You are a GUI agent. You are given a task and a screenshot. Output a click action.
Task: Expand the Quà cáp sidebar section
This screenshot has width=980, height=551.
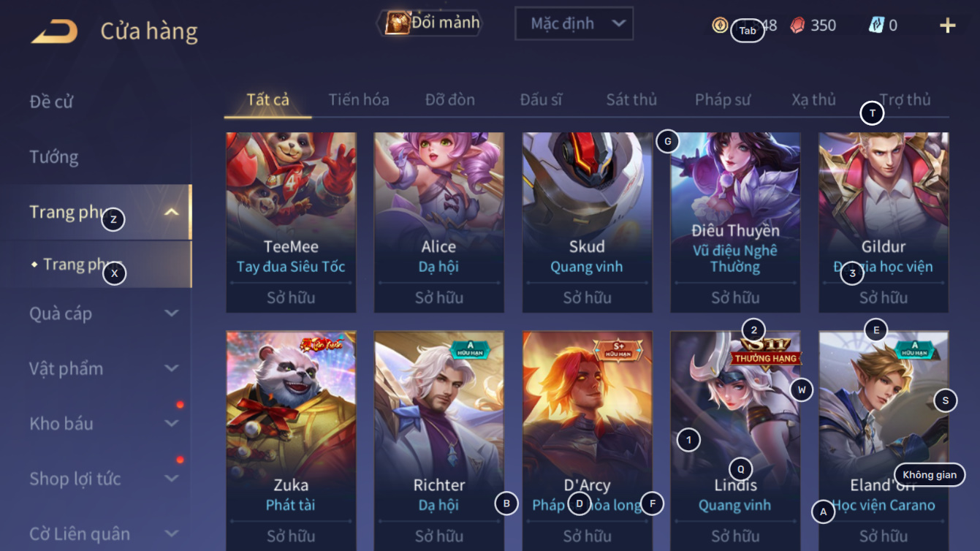click(x=171, y=313)
